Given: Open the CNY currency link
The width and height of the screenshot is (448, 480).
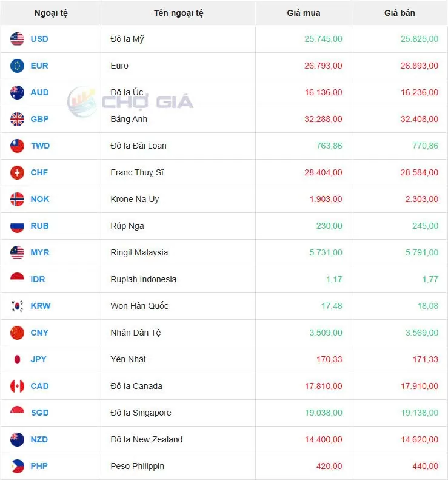Looking at the screenshot, I should click(39, 333).
